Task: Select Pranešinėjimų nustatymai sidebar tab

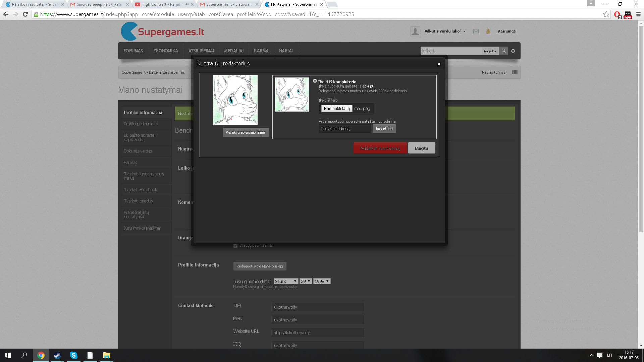Action: point(146,215)
